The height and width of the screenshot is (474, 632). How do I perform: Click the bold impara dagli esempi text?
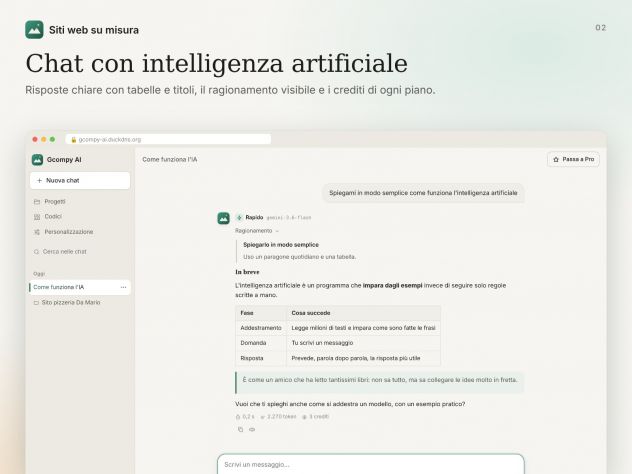point(393,285)
